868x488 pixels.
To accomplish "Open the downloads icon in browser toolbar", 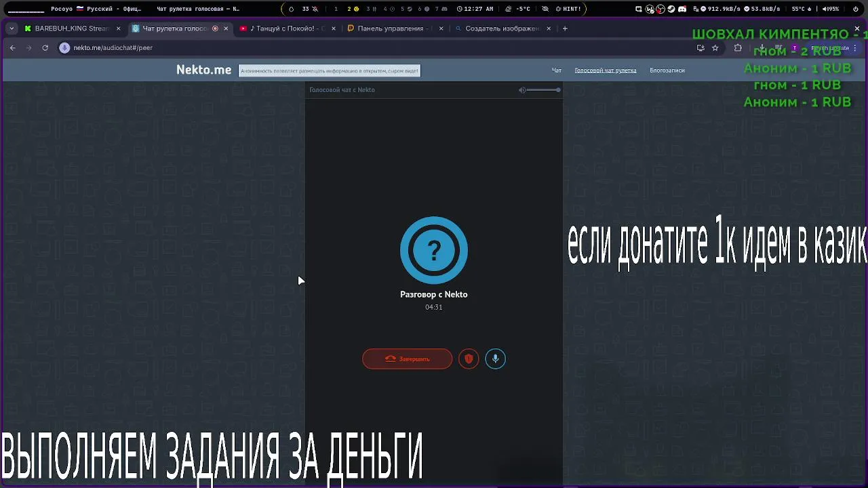I will point(762,48).
